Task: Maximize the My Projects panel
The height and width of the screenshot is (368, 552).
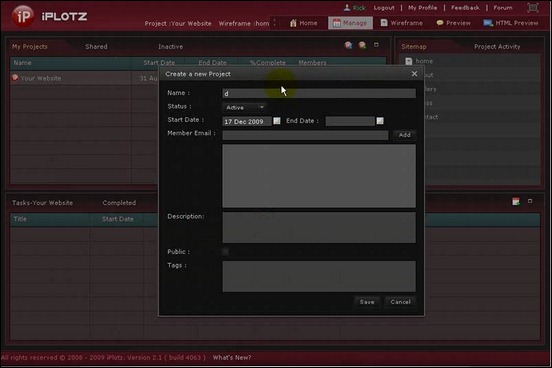Action: [x=376, y=45]
